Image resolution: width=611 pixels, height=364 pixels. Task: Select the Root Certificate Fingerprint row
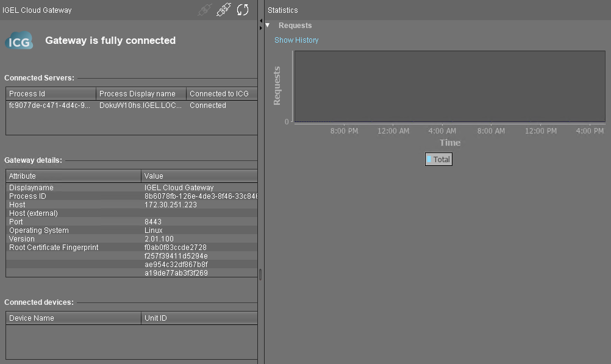[73, 248]
